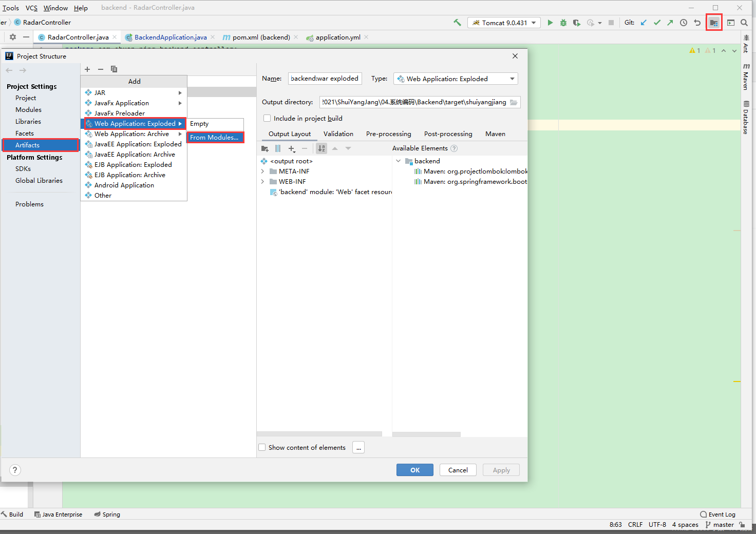Show Git history clock icon

coord(684,23)
